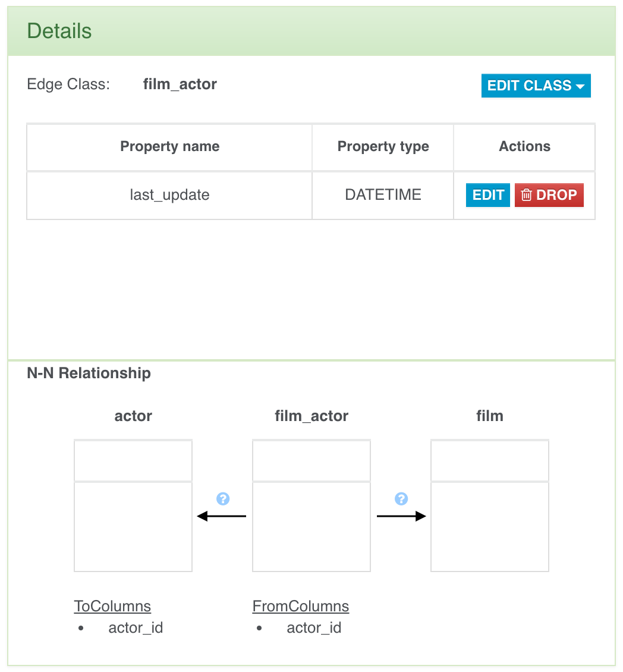Click the help icon above the left arrow
The height and width of the screenshot is (672, 623).
[223, 498]
